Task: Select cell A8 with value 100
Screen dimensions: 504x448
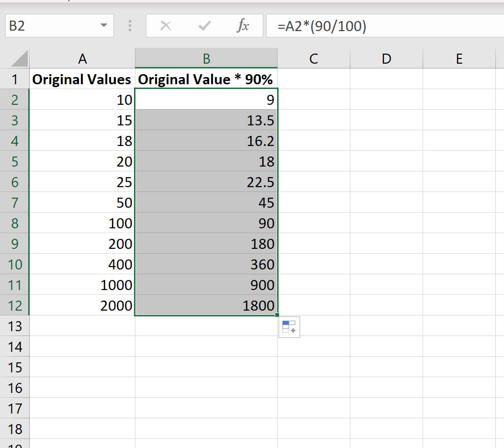Action: (x=82, y=224)
